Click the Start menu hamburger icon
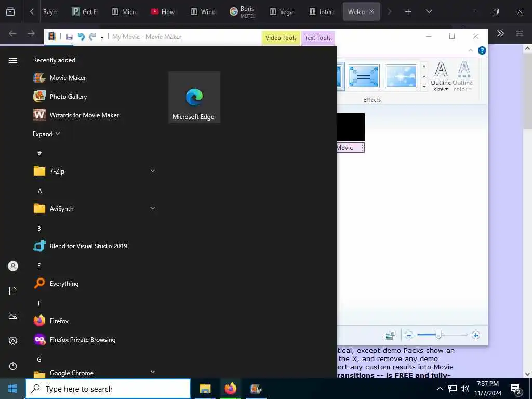This screenshot has width=532, height=399. (13, 60)
